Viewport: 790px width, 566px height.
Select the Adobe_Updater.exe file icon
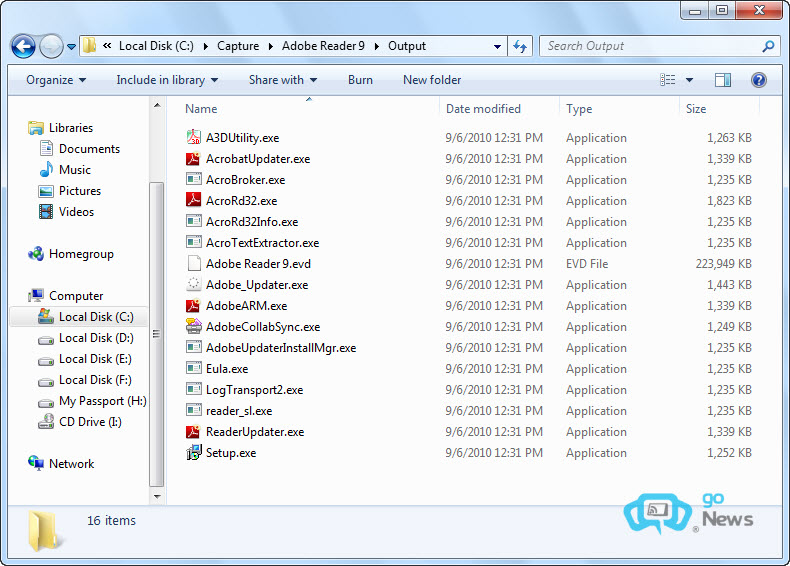[193, 284]
